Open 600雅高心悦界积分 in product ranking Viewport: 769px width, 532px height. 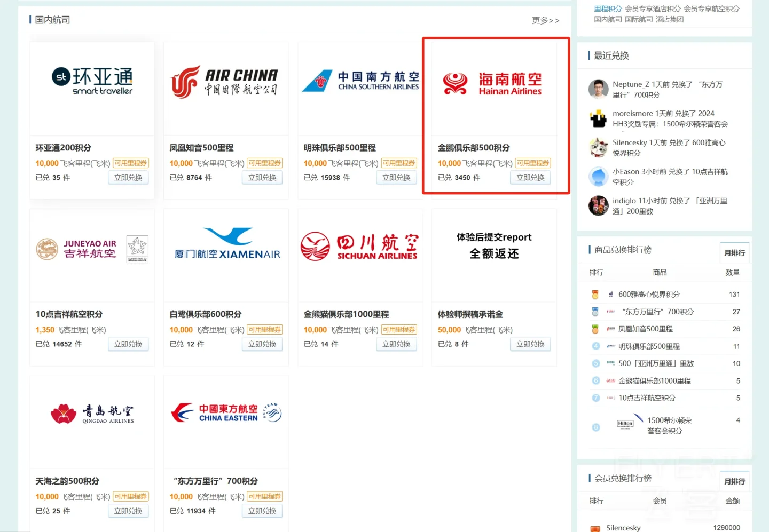(x=649, y=295)
